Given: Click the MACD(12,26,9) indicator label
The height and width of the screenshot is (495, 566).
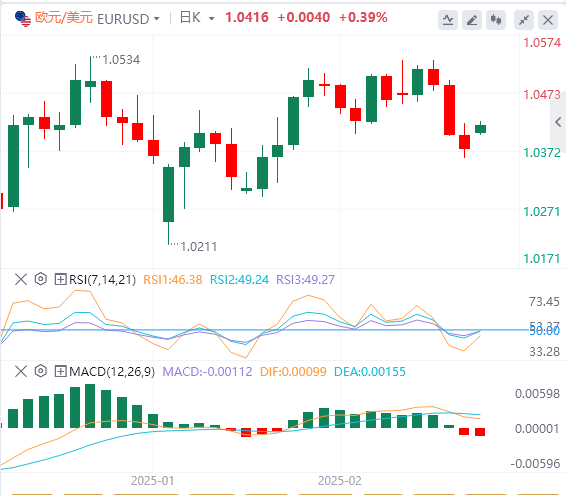Looking at the screenshot, I should 112,372.
